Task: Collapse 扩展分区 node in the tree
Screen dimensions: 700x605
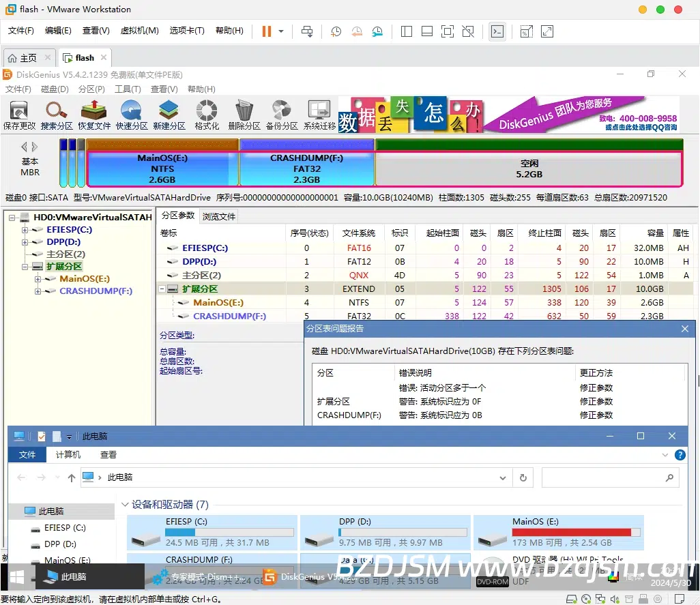Action: point(25,267)
